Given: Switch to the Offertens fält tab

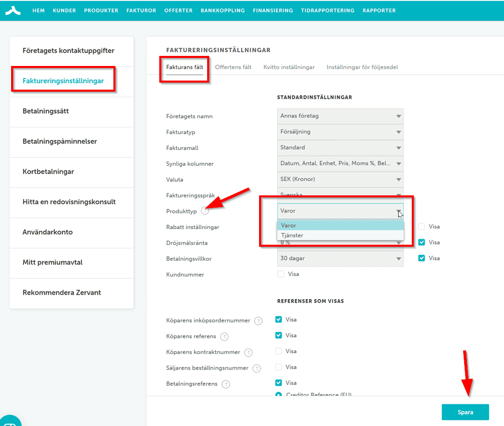Looking at the screenshot, I should click(233, 67).
